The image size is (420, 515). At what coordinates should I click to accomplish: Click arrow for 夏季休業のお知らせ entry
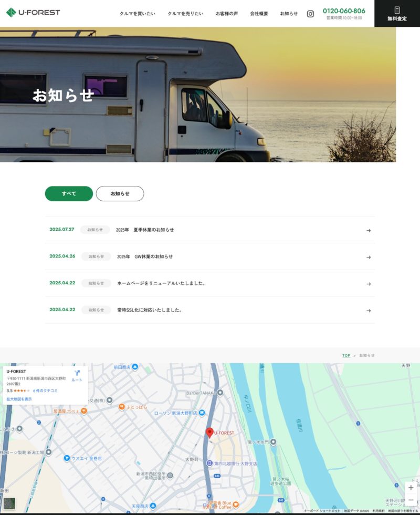pyautogui.click(x=369, y=230)
